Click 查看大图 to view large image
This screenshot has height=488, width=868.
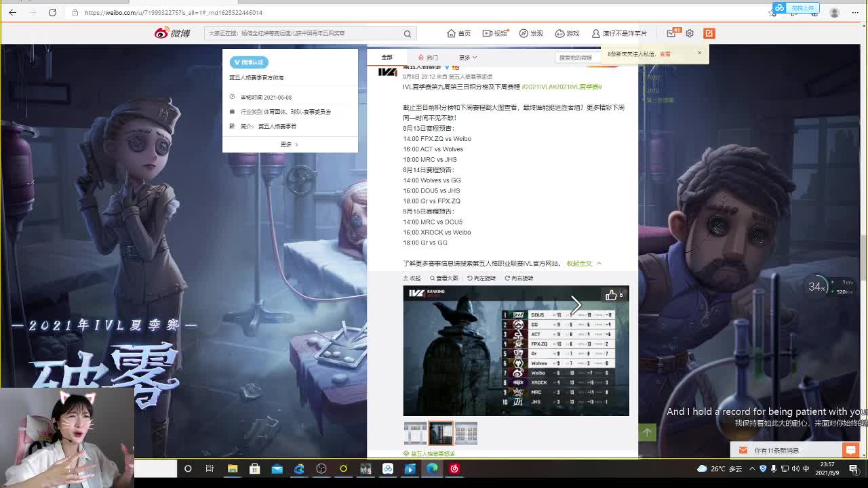tap(444, 278)
